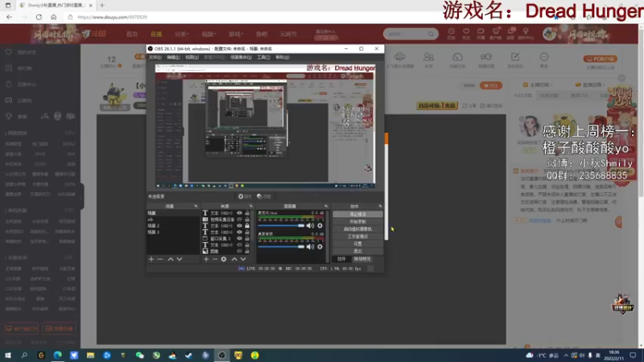Click the 属性 properties gear button above panels
Image resolution: width=644 pixels, height=362 pixels.
[x=245, y=196]
